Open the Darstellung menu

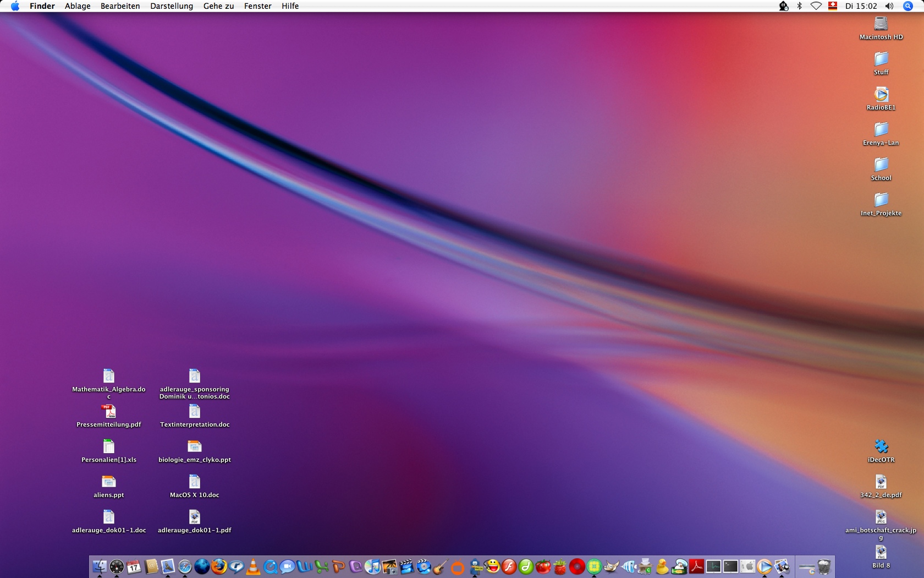tap(172, 6)
